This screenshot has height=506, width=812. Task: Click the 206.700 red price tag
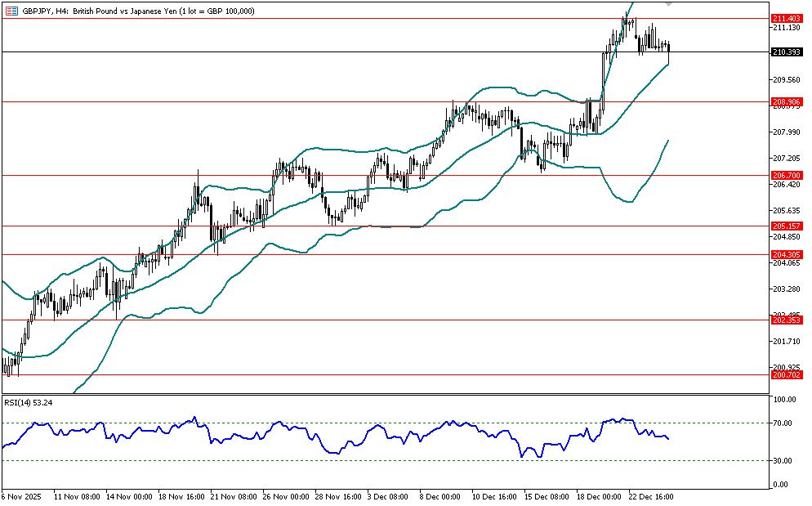point(785,176)
